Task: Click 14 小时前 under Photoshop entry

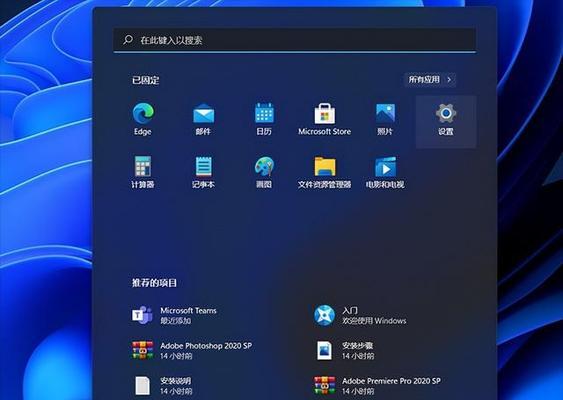Action: 176,356
